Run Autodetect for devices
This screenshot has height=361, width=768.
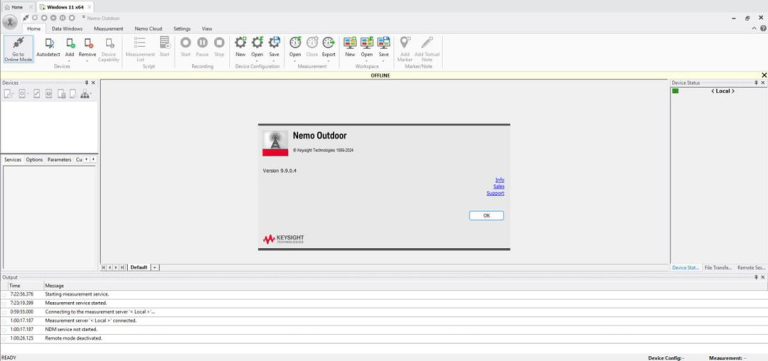click(48, 48)
